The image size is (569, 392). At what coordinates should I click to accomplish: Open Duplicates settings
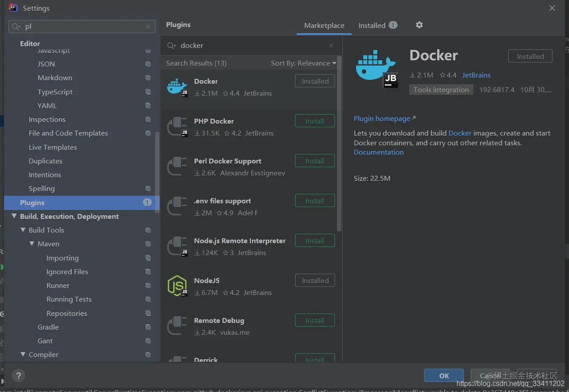(46, 161)
